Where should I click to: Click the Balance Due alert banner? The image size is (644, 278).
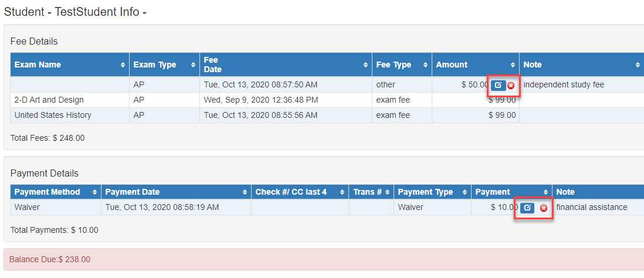(x=324, y=259)
